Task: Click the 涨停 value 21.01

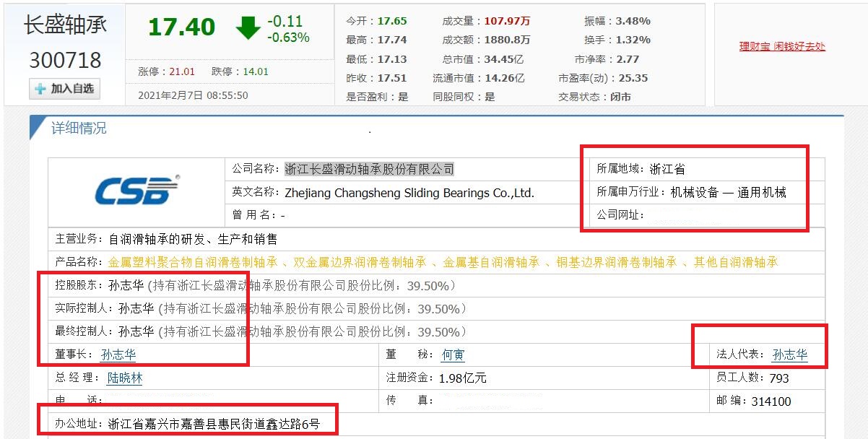Action: tap(182, 71)
